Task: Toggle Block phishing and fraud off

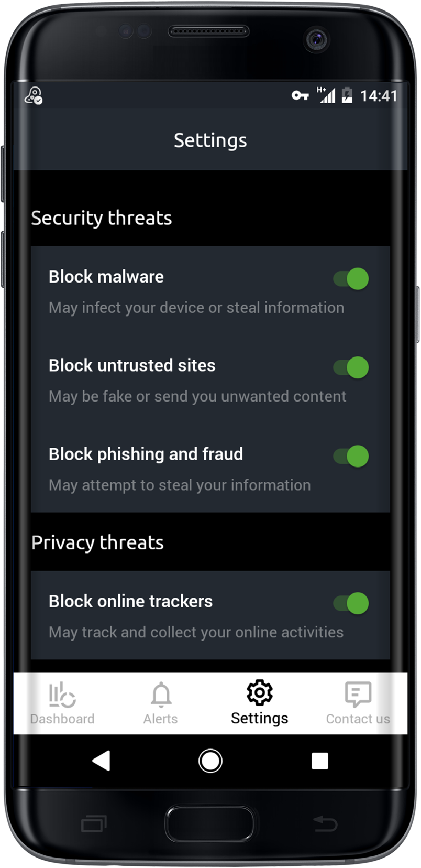Action: coord(352,457)
